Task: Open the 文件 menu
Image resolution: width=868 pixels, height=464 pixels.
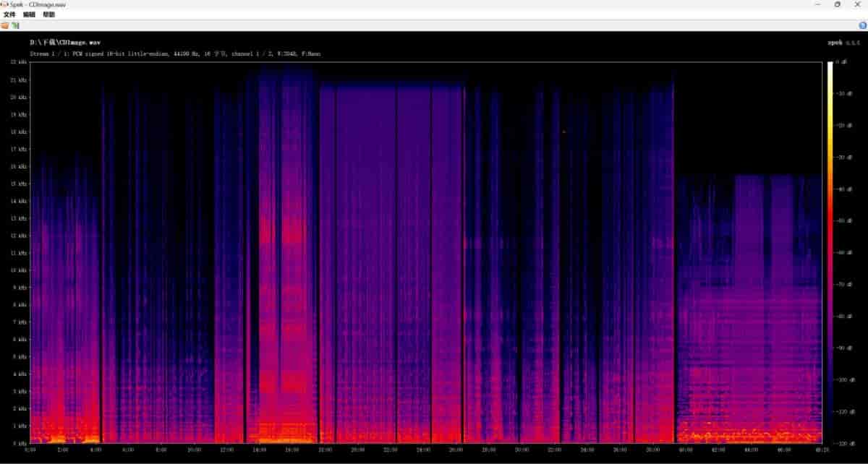Action: click(9, 14)
